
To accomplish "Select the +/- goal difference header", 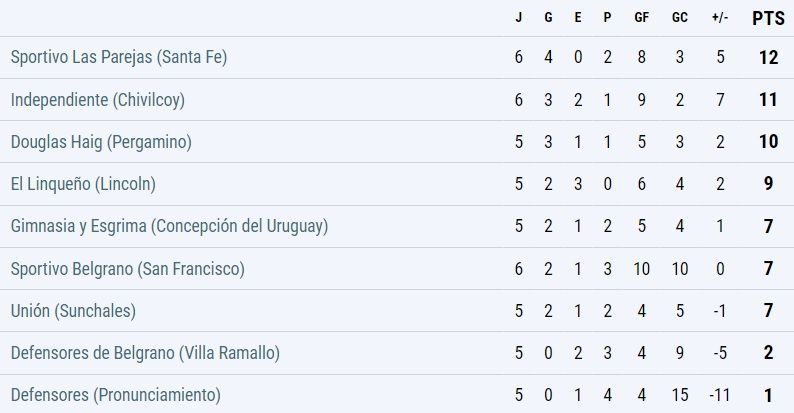I will pos(720,18).
